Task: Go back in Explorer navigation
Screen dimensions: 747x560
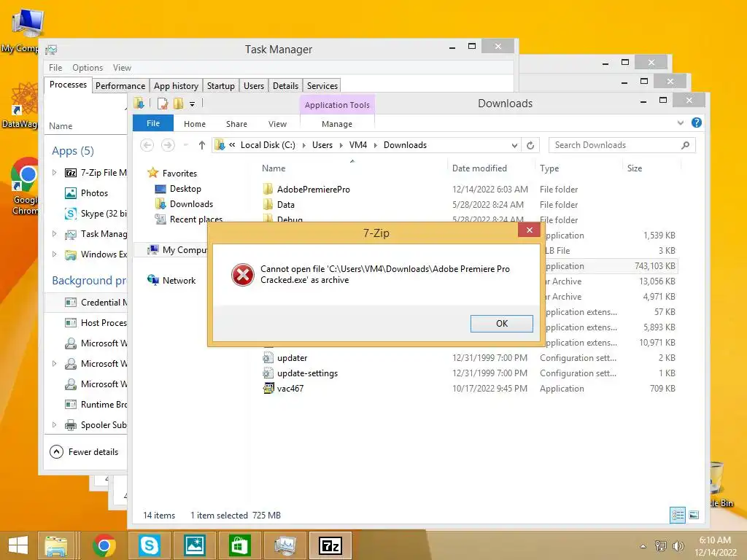Action: [147, 145]
